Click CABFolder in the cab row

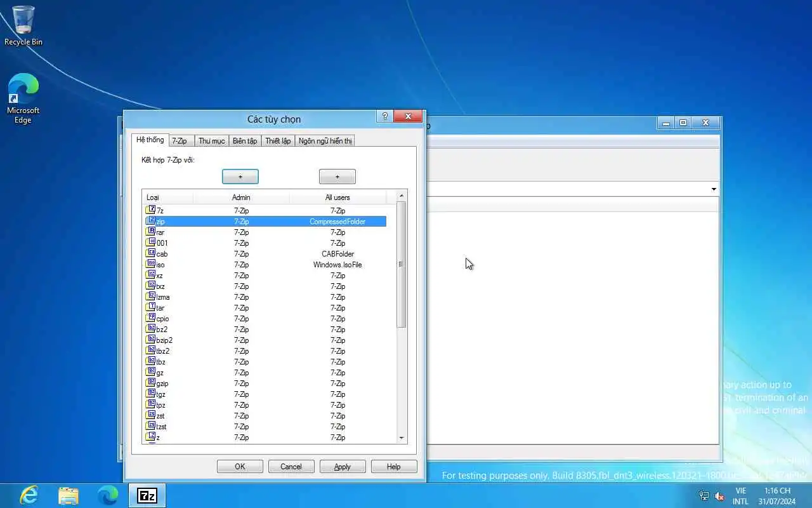[x=337, y=254]
